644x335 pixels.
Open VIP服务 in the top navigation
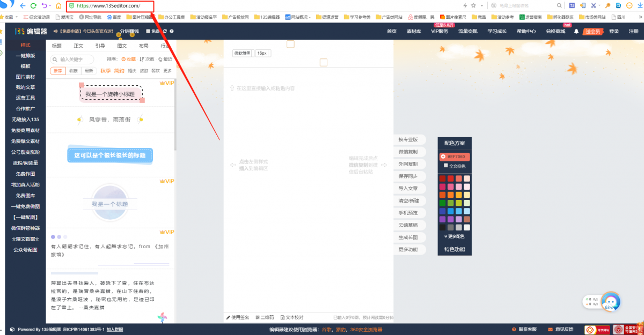click(x=440, y=31)
